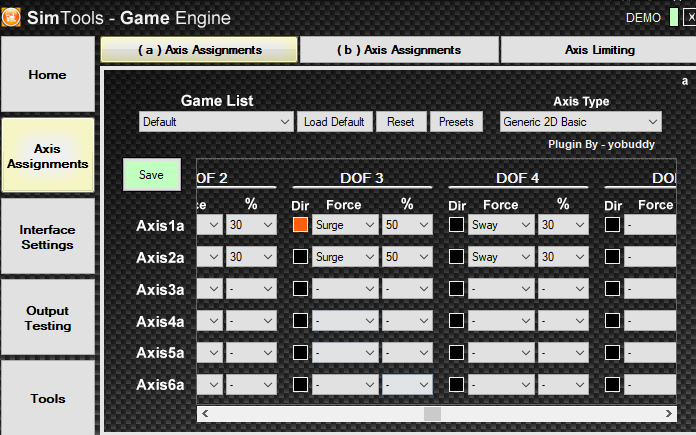Open Axis1a DOF 2 percent dropdown 30
696x435 pixels.
251,225
